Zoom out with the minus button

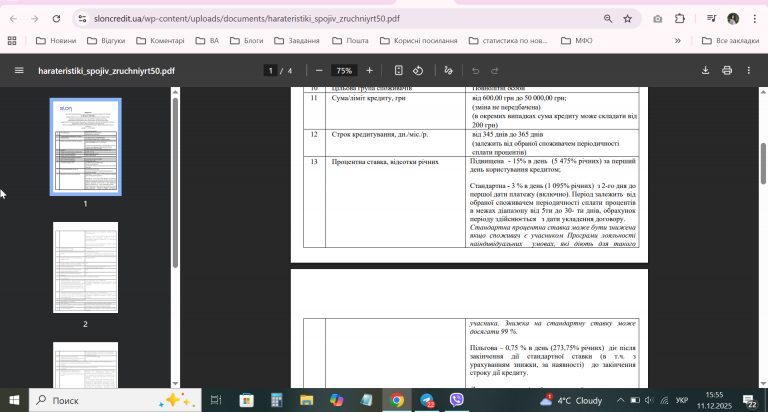pyautogui.click(x=319, y=71)
